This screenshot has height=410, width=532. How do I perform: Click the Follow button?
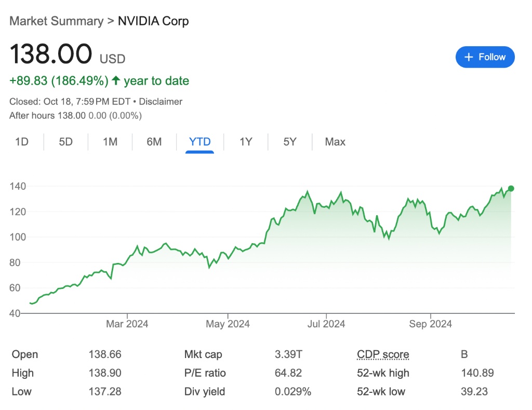pyautogui.click(x=485, y=57)
